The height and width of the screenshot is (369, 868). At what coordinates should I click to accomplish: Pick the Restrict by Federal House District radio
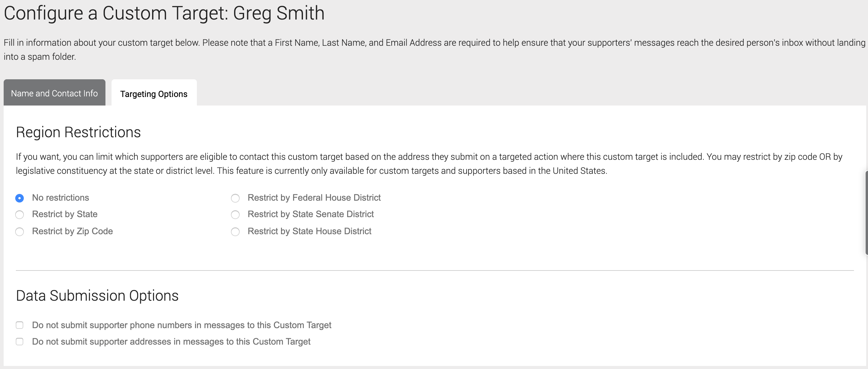coord(235,198)
